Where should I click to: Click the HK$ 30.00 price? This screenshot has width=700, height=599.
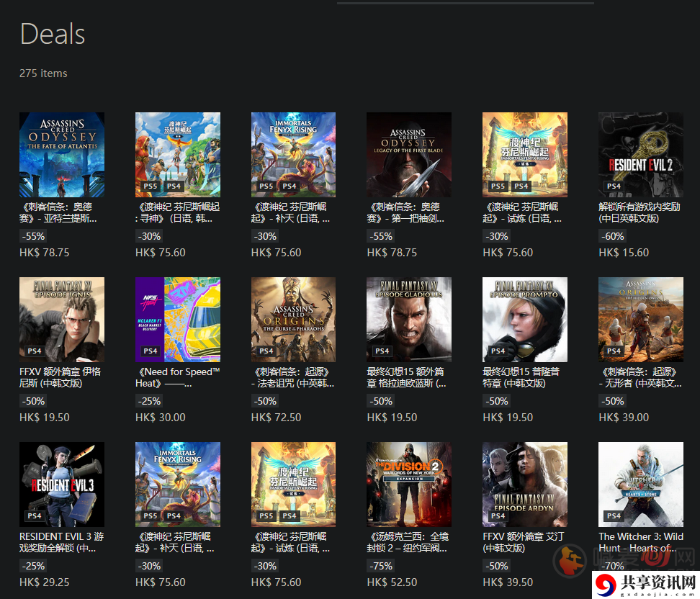click(161, 418)
